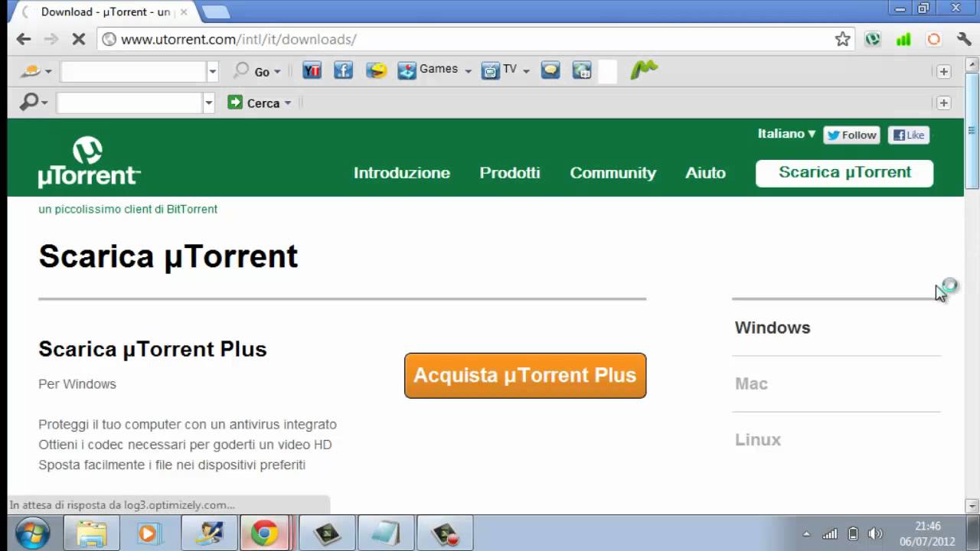Open the Games dropdown in the toolbar
980x551 pixels.
[x=468, y=70]
